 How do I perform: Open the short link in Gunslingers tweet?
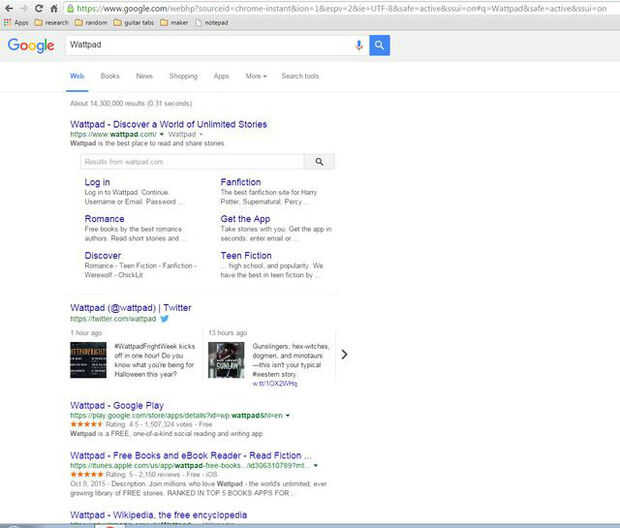275,384
